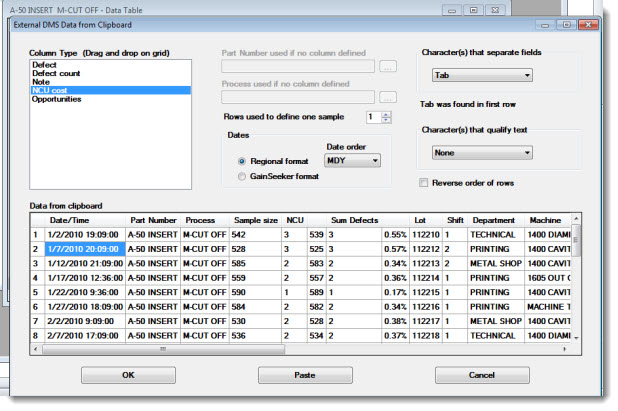Click the Department column header
This screenshot has width=618, height=411.
pos(493,220)
